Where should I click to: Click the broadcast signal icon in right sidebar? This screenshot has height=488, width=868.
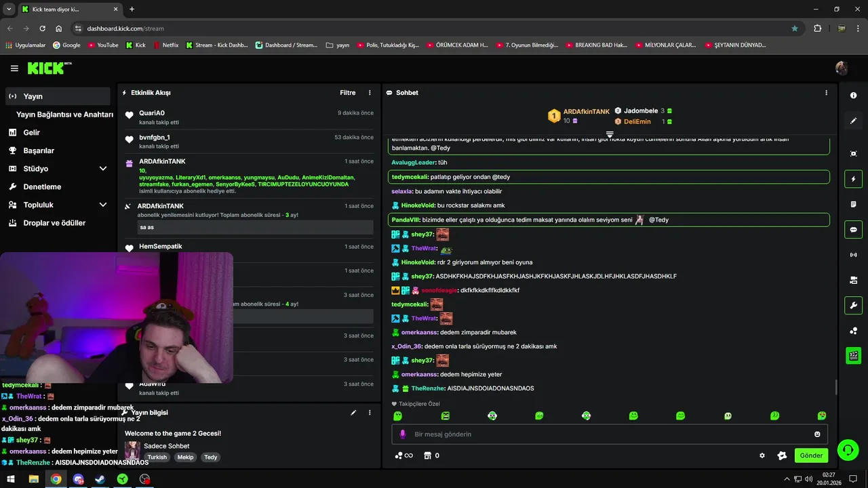click(x=853, y=255)
